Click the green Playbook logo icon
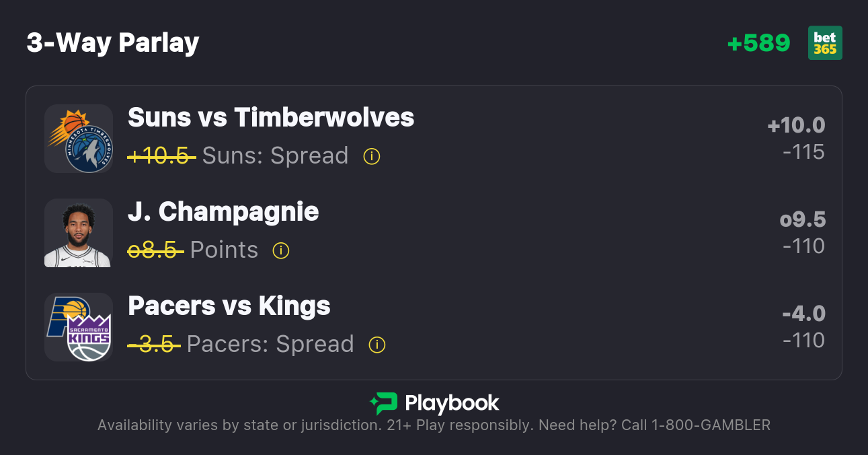Image resolution: width=868 pixels, height=455 pixels. tap(384, 403)
